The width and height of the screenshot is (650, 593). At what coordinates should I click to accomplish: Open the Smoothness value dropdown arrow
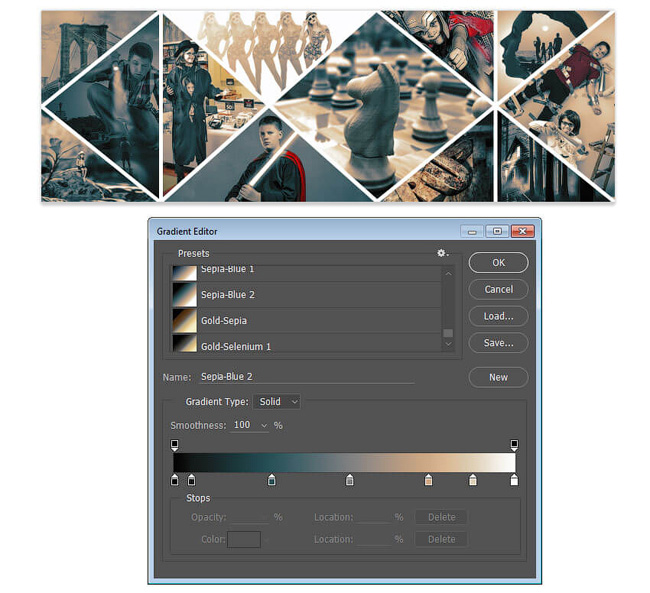point(264,425)
